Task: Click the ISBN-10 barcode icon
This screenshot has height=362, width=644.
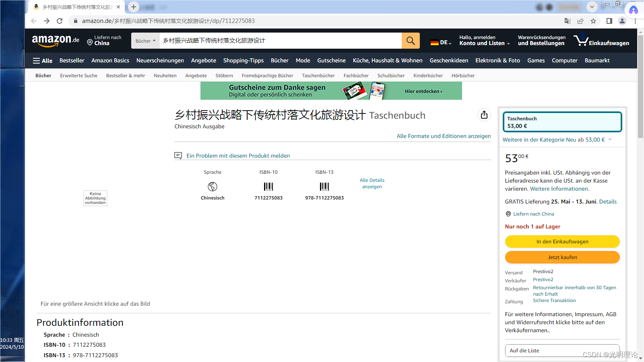Action: [268, 187]
